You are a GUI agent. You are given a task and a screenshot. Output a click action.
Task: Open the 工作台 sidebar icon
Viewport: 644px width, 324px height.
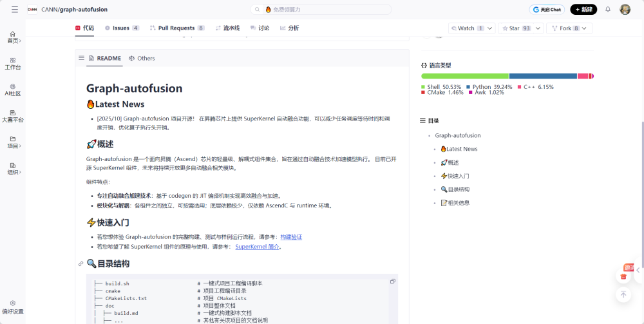13,64
